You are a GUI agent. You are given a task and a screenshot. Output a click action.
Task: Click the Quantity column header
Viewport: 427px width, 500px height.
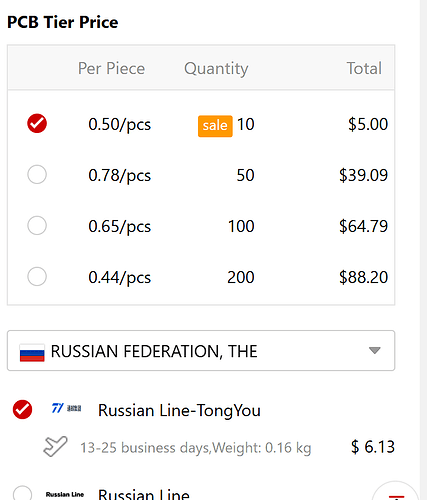[216, 69]
